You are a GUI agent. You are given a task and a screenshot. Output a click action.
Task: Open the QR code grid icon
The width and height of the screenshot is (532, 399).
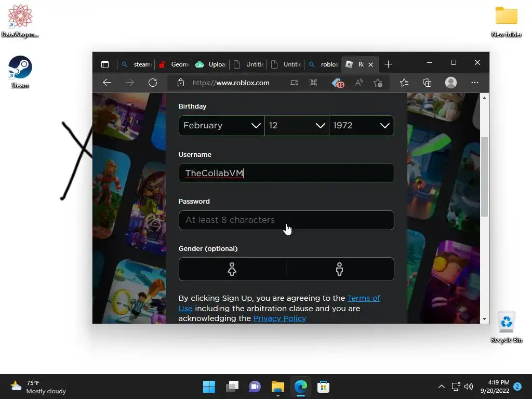(x=313, y=83)
